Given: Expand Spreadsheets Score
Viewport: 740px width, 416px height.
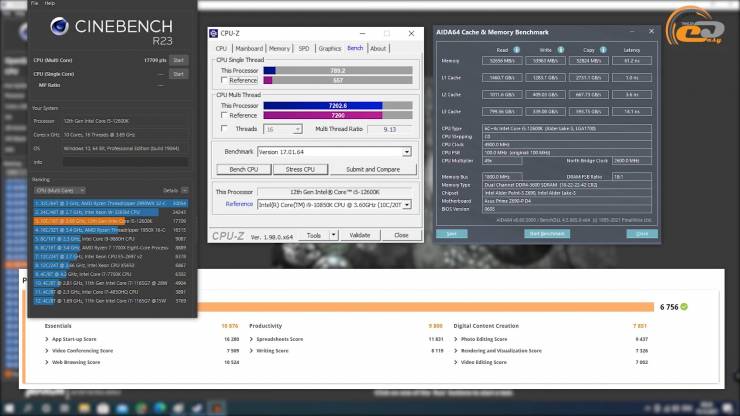Looking at the screenshot, I should tap(251, 339).
